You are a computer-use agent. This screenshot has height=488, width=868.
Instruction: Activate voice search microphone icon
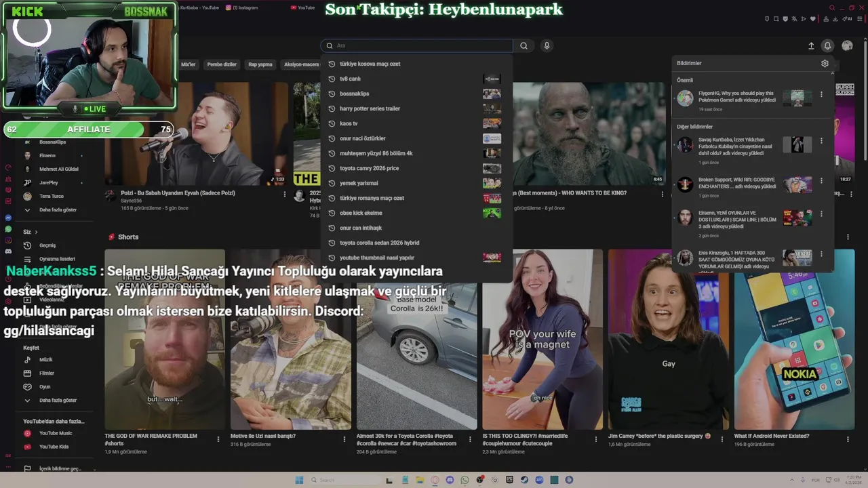pos(547,45)
